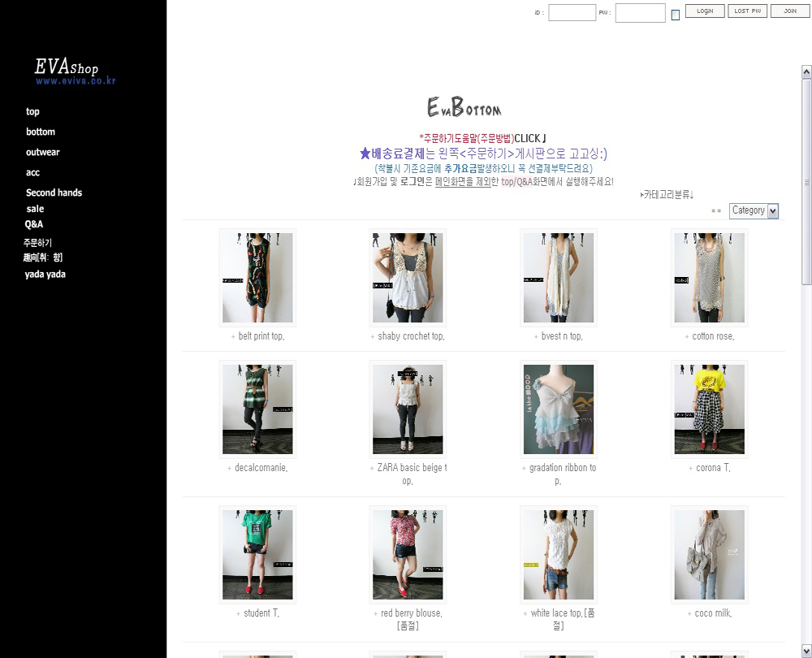Open the Q&A sidebar page
The height and width of the screenshot is (658, 812).
(x=33, y=224)
